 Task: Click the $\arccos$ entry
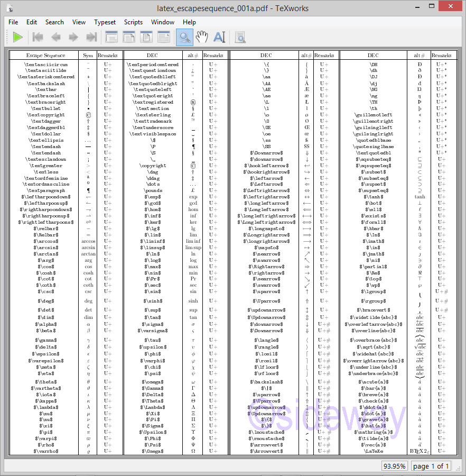[x=46, y=241]
